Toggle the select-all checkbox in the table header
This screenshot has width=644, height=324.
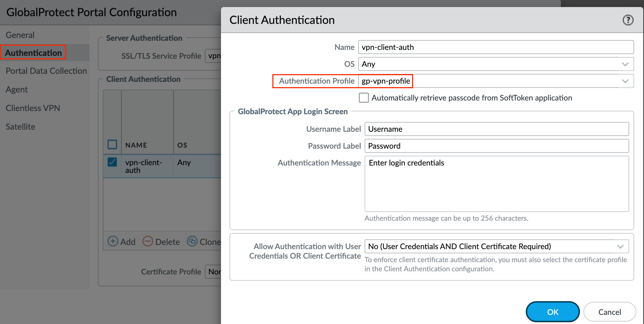click(x=112, y=144)
